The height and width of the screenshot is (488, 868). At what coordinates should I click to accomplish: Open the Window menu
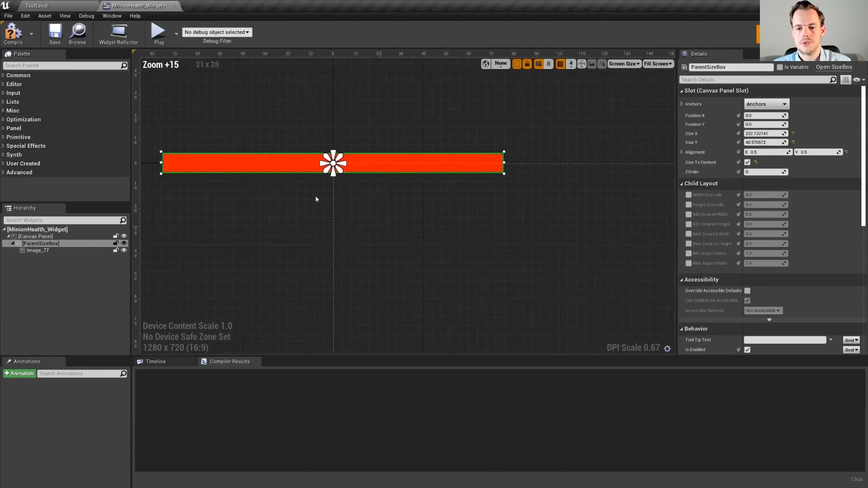point(112,16)
